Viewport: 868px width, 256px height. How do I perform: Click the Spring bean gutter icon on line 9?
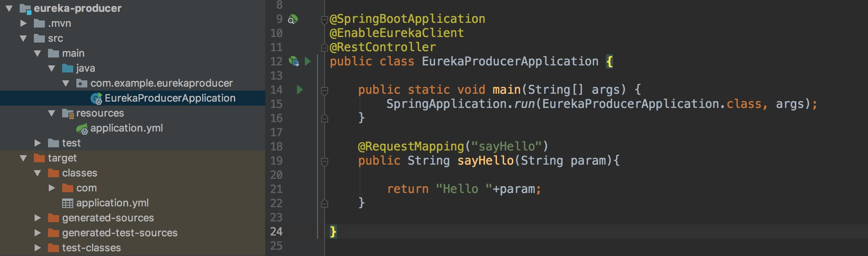293,19
